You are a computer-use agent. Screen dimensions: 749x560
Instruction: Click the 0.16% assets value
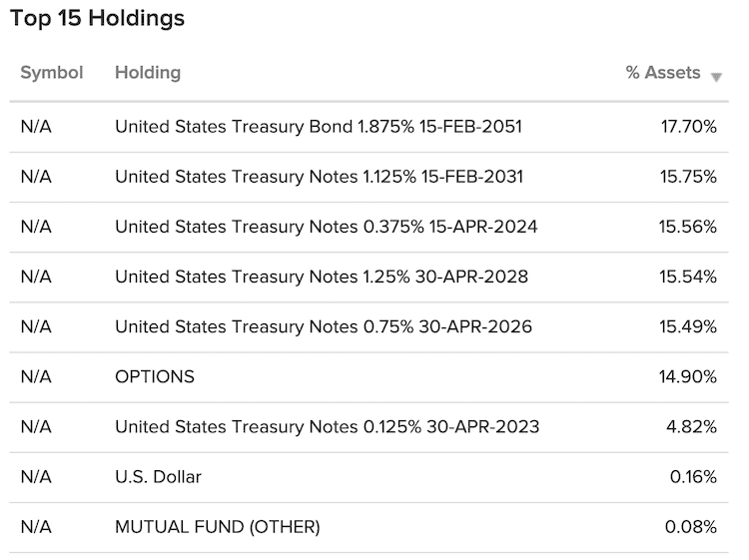(x=693, y=477)
